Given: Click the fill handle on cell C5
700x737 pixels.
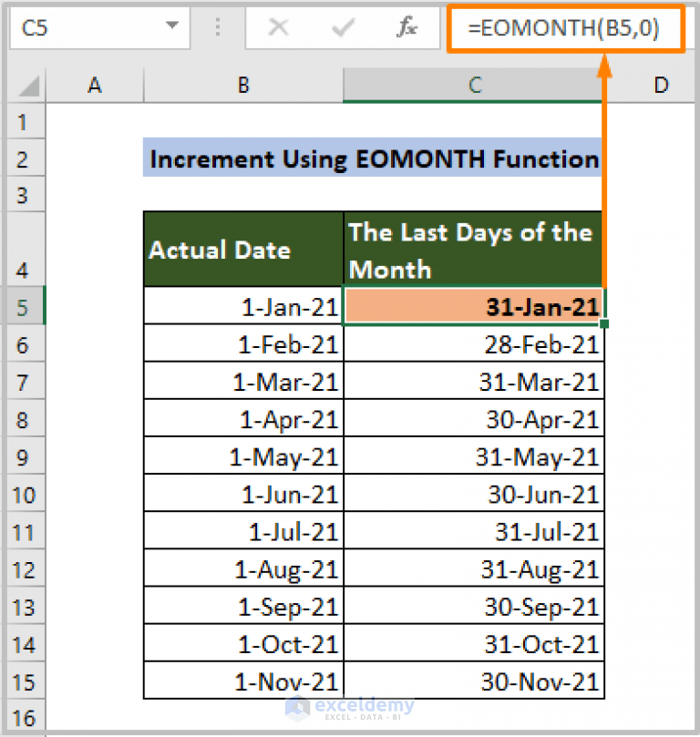Looking at the screenshot, I should 603,324.
